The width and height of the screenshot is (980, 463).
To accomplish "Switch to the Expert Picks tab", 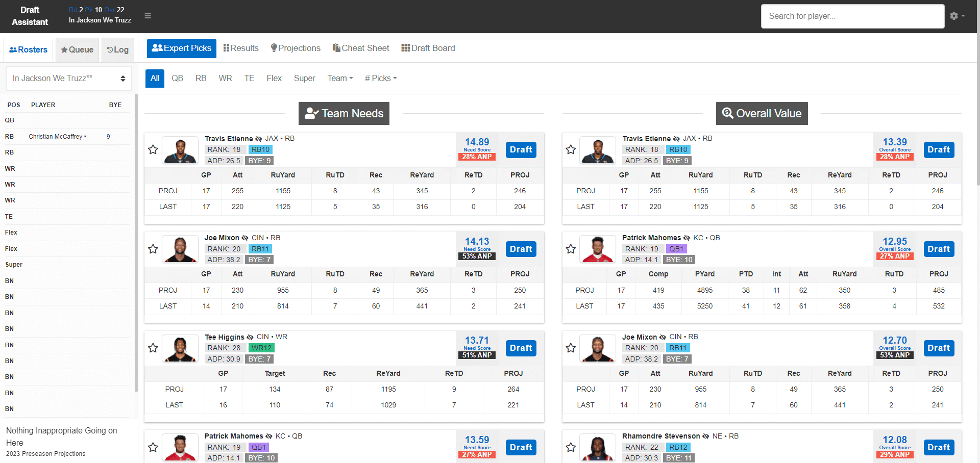I will pyautogui.click(x=181, y=48).
